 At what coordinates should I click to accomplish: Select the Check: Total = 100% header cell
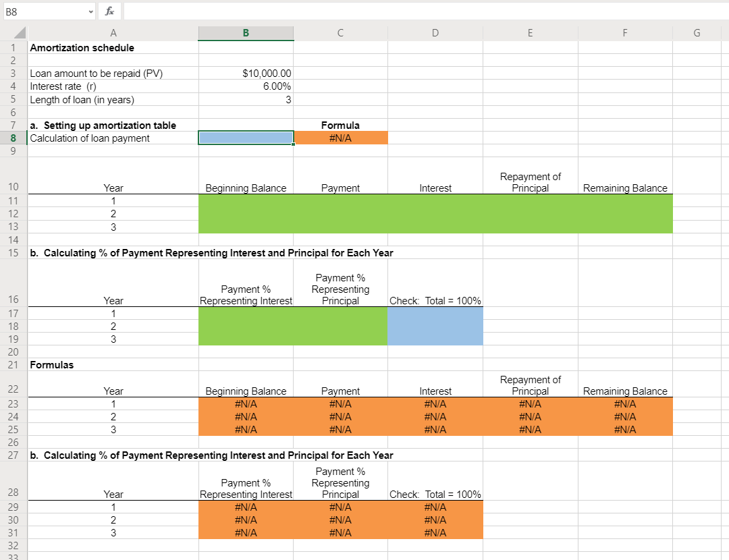(x=435, y=300)
